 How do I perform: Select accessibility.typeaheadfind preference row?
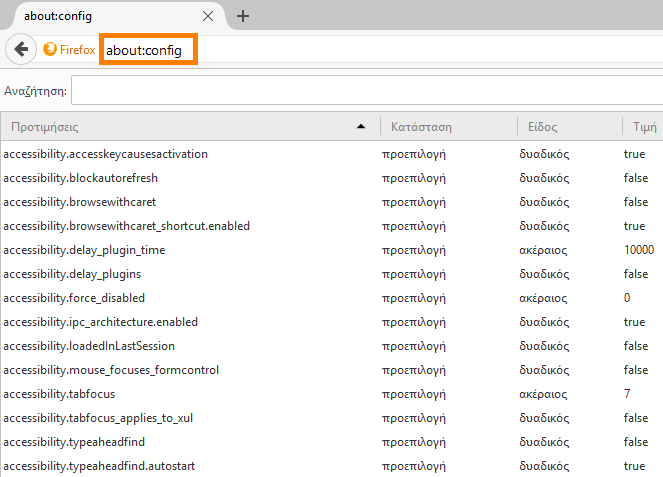(x=332, y=442)
